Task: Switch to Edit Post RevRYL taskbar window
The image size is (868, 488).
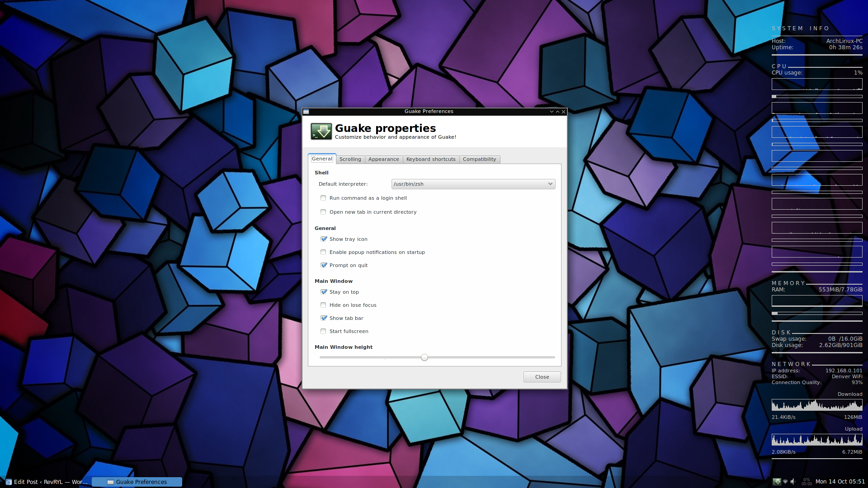Action: (47, 482)
